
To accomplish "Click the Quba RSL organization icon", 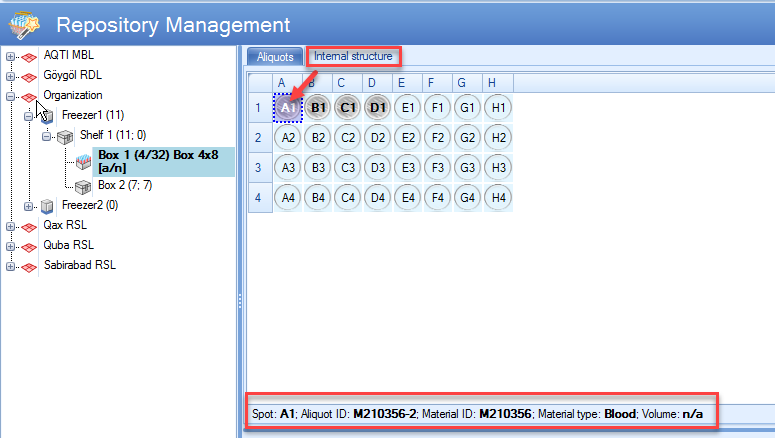I will pos(30,246).
